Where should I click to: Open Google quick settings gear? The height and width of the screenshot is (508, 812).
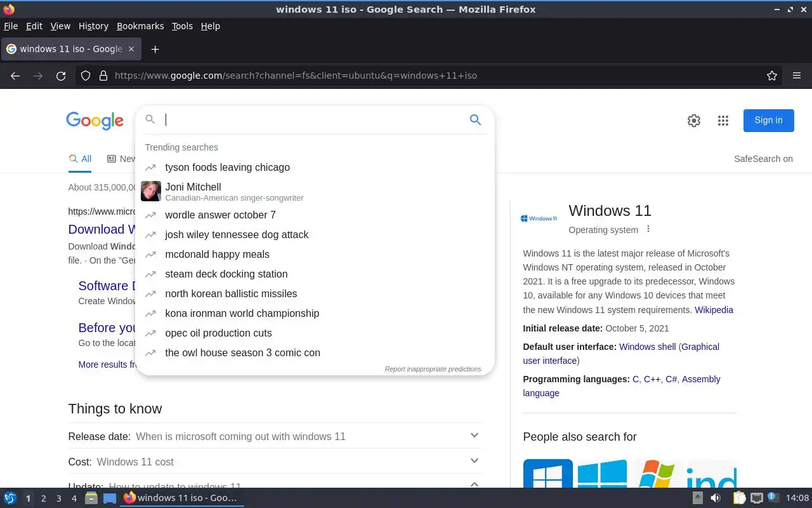[694, 121]
